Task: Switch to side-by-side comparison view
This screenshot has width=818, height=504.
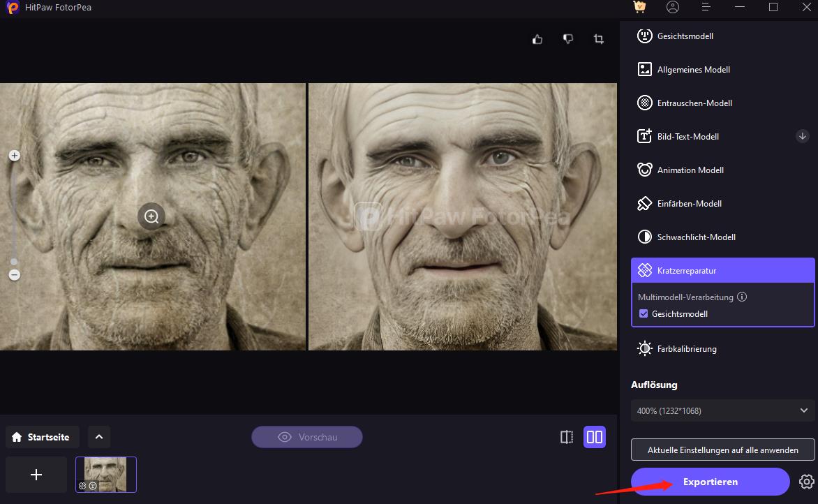Action: pos(595,437)
